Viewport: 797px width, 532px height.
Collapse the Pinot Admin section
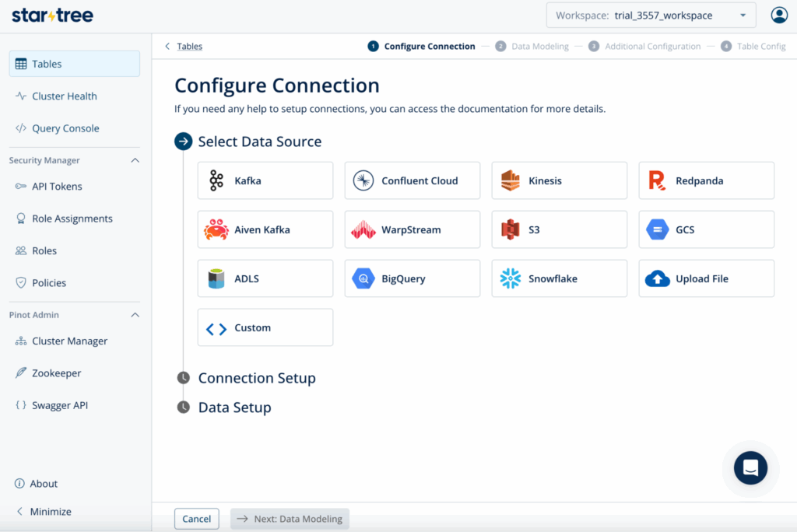click(x=135, y=315)
